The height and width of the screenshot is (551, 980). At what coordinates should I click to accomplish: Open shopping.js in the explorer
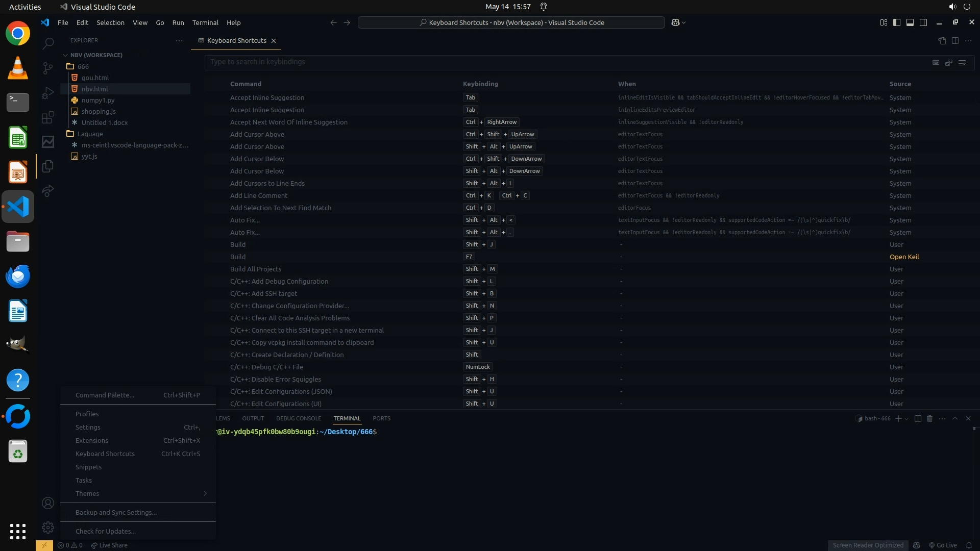click(99, 111)
